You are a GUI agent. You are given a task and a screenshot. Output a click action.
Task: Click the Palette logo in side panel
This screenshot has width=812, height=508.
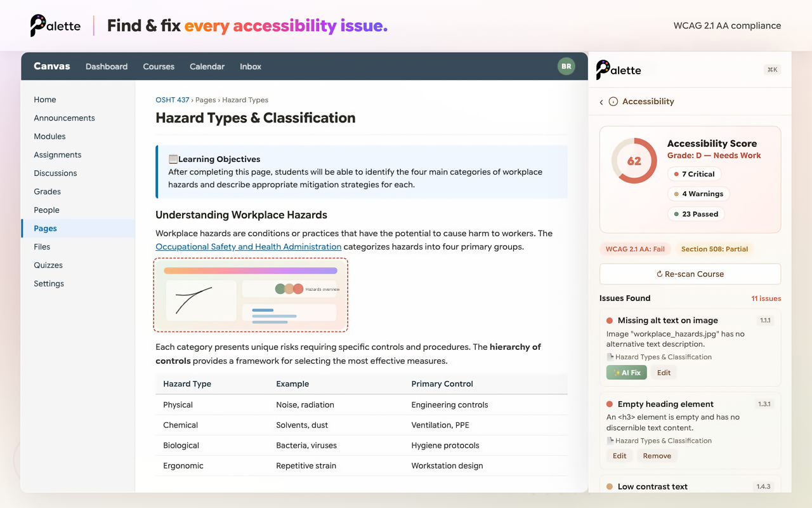coord(619,70)
